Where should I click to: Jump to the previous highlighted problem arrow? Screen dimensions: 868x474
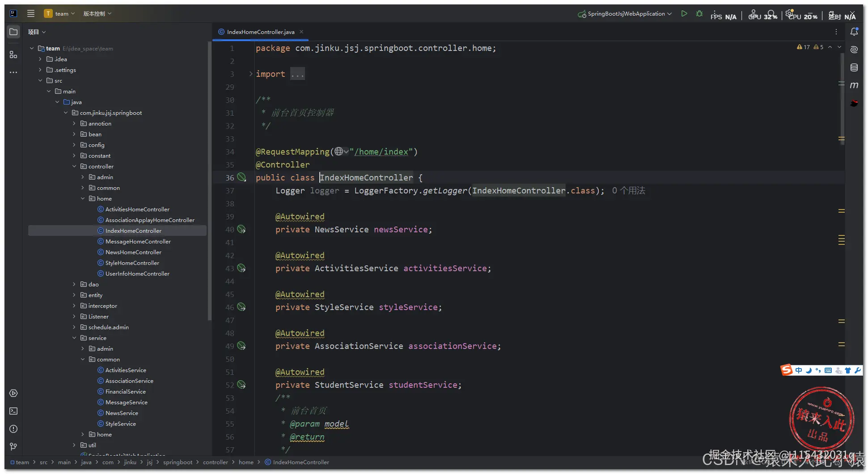(830, 47)
